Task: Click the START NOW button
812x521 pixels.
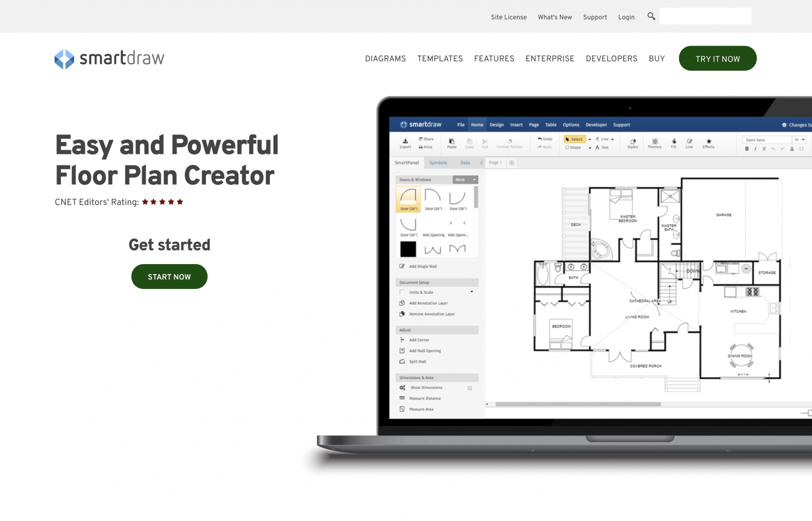Action: pyautogui.click(x=170, y=277)
